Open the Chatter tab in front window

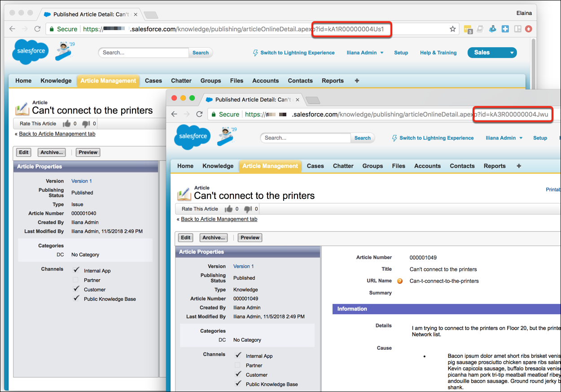(x=343, y=166)
